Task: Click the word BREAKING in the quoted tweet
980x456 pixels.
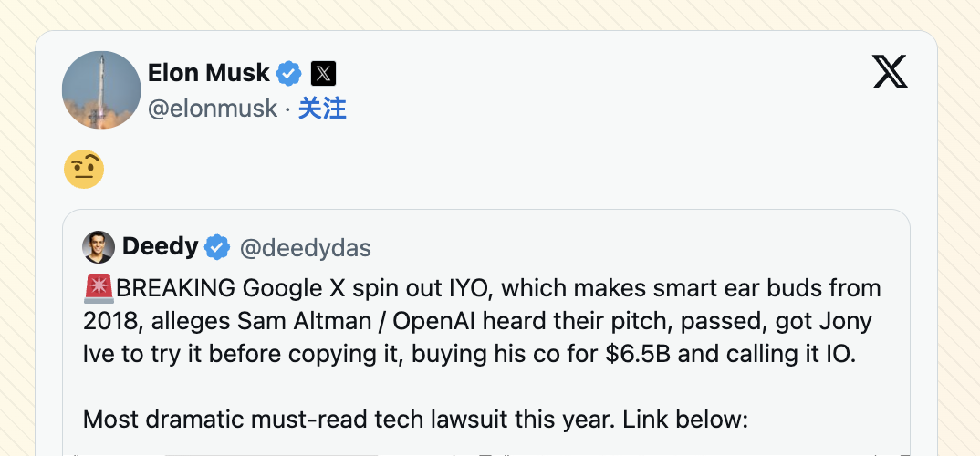Action: pos(176,288)
